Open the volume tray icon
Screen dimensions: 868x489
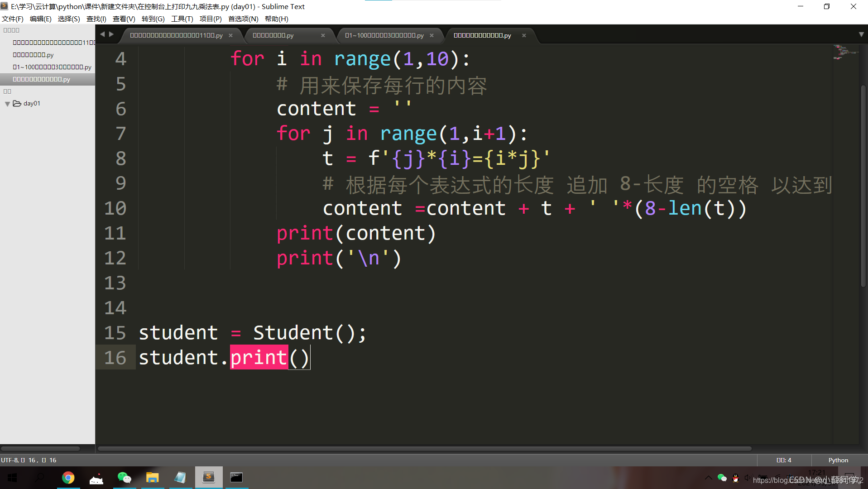pos(748,478)
